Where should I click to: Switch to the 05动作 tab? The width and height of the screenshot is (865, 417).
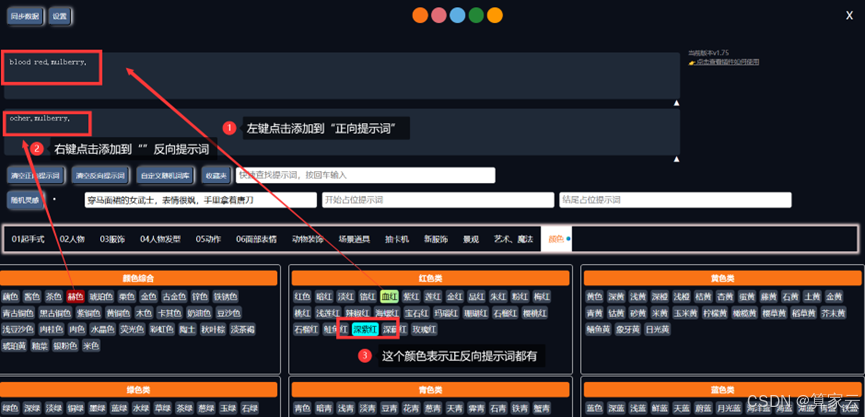209,239
